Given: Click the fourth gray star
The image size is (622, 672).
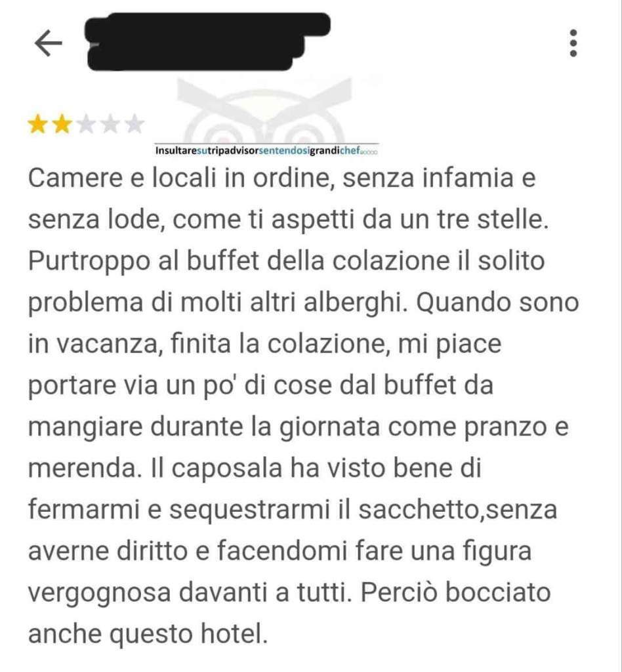Looking at the screenshot, I should (110, 124).
